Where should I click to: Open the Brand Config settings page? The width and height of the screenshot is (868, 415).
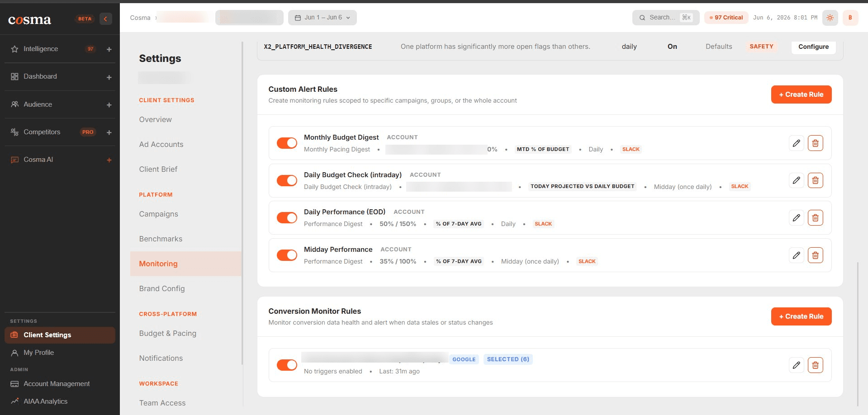[162, 288]
